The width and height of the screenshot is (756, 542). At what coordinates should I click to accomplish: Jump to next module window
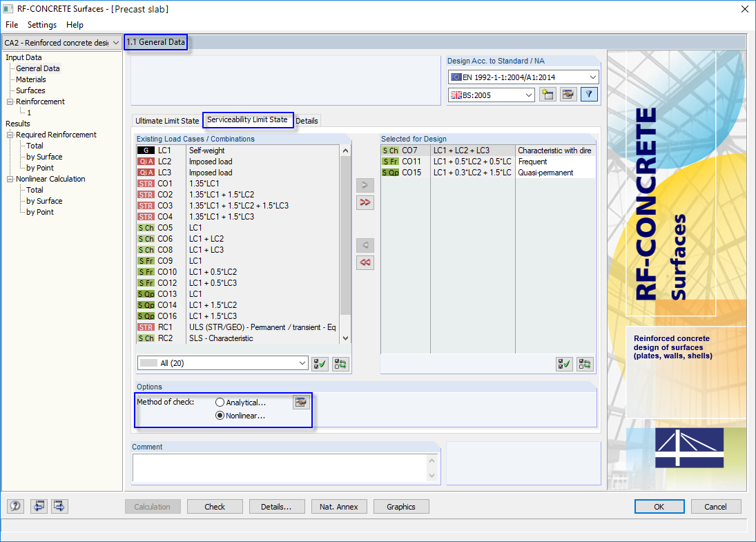click(59, 506)
